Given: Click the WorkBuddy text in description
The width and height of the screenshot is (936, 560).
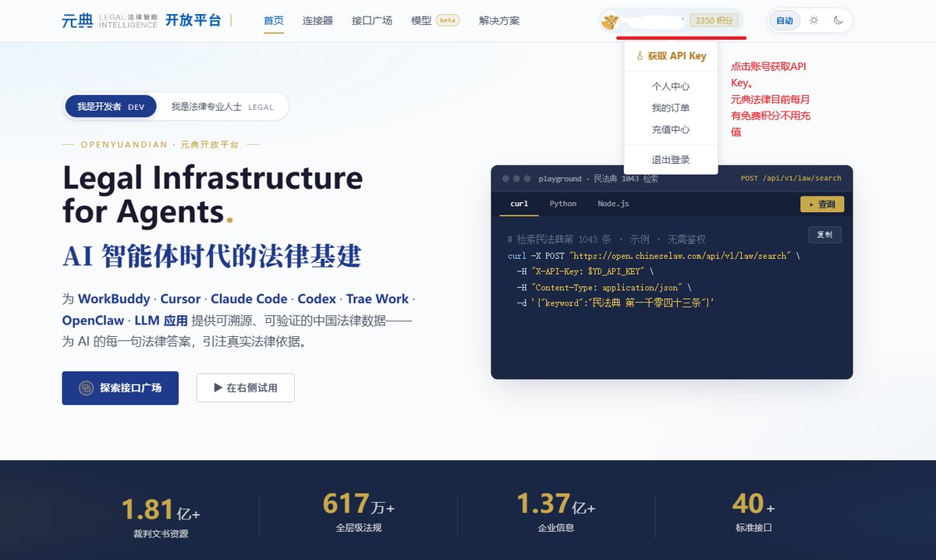Looking at the screenshot, I should [x=114, y=299].
